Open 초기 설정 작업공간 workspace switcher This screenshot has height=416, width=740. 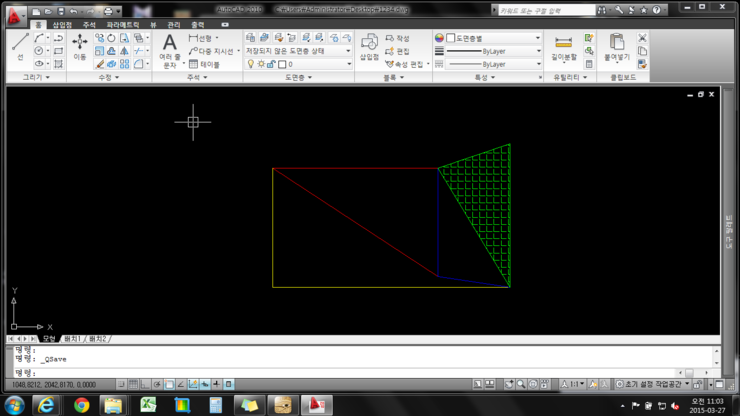[653, 384]
